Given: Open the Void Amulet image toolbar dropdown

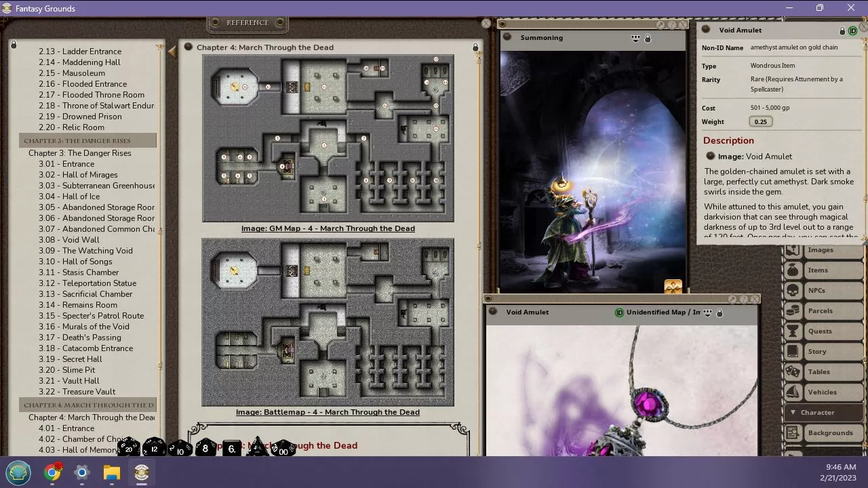Looking at the screenshot, I should point(707,313).
